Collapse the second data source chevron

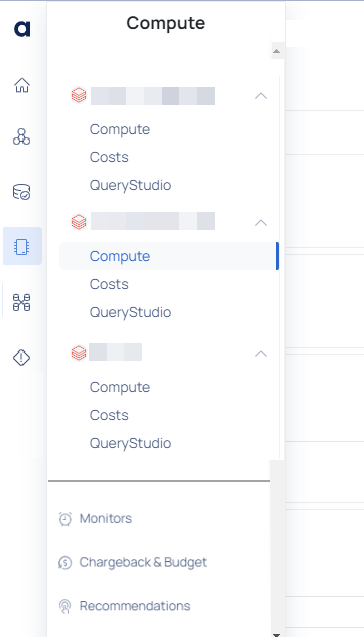[x=261, y=223]
